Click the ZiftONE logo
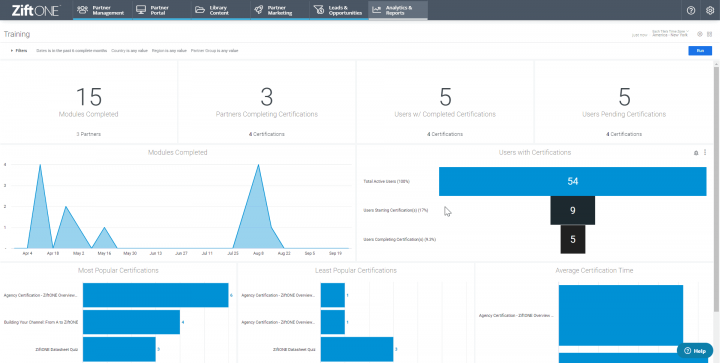 36,10
